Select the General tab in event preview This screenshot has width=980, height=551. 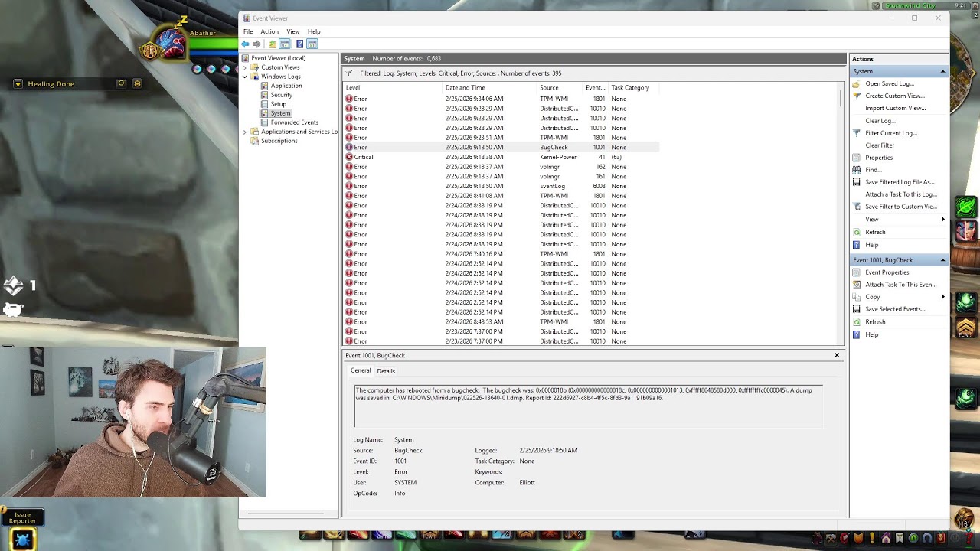point(361,370)
